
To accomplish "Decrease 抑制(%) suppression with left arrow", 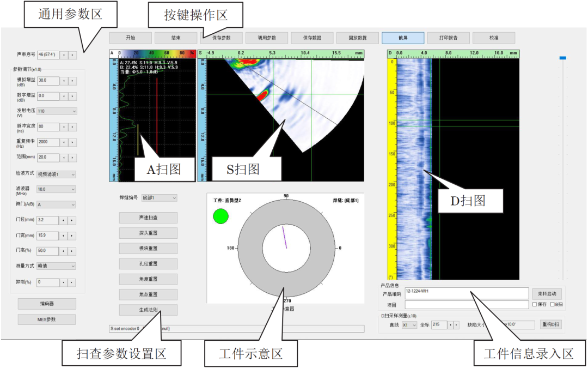I will coord(64,282).
